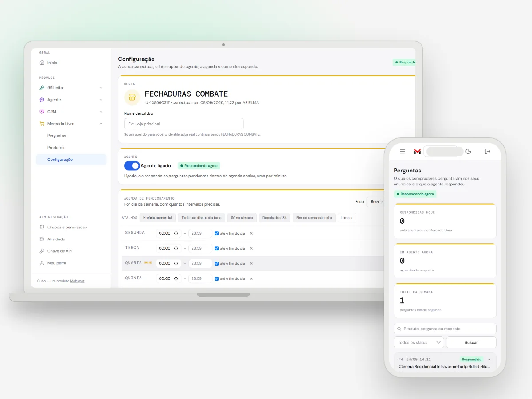Click the search magnifier icon on phone
532x399 pixels.
399,329
